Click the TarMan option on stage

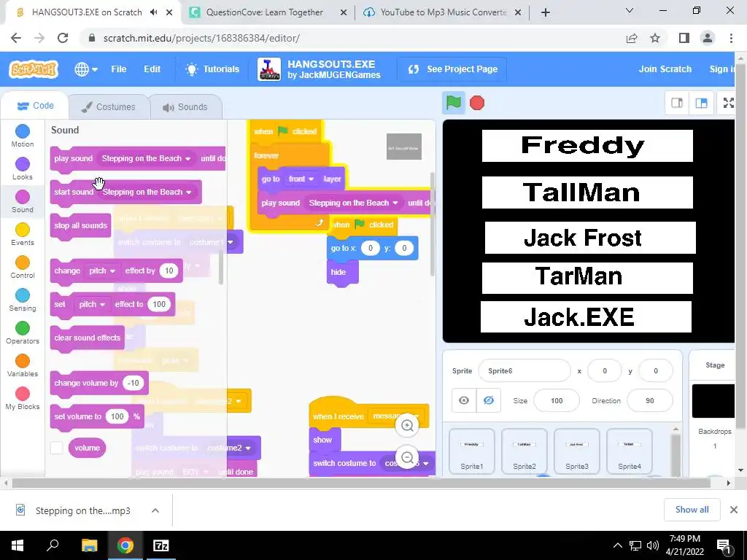(587, 278)
